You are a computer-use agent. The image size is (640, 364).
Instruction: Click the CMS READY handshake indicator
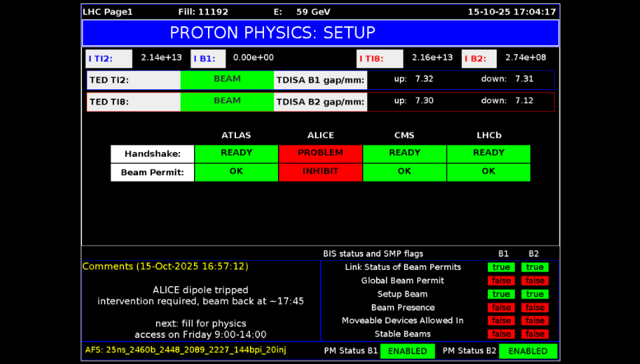coord(405,153)
